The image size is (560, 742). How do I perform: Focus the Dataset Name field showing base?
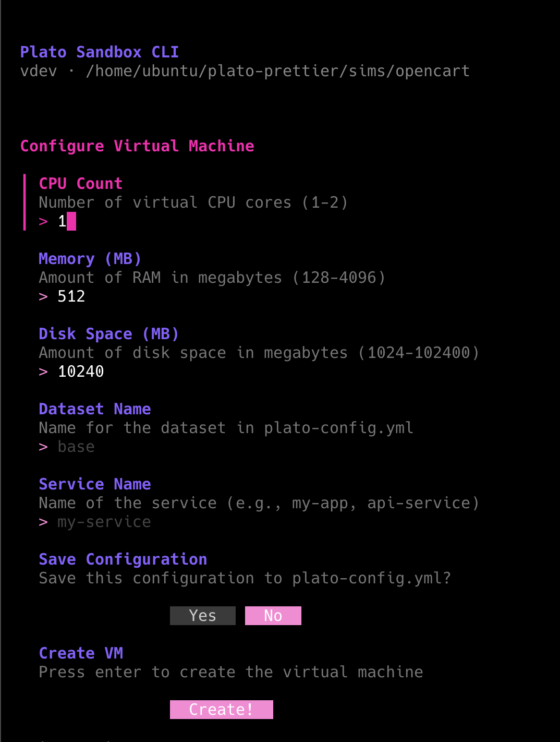76,447
